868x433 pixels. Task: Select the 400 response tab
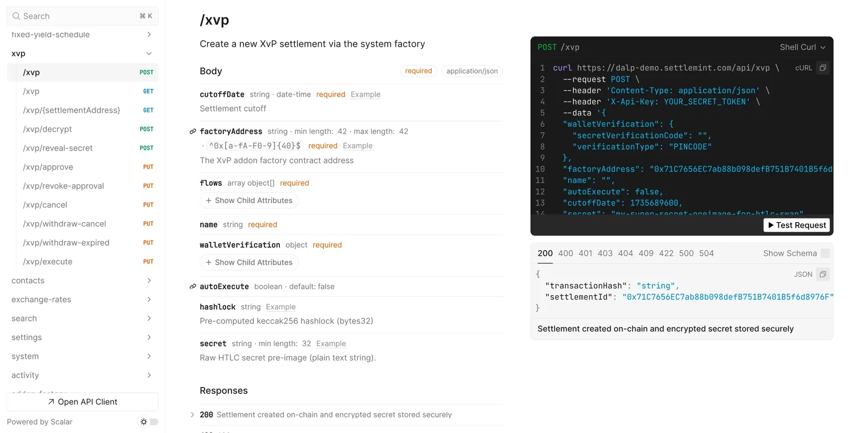tap(566, 253)
